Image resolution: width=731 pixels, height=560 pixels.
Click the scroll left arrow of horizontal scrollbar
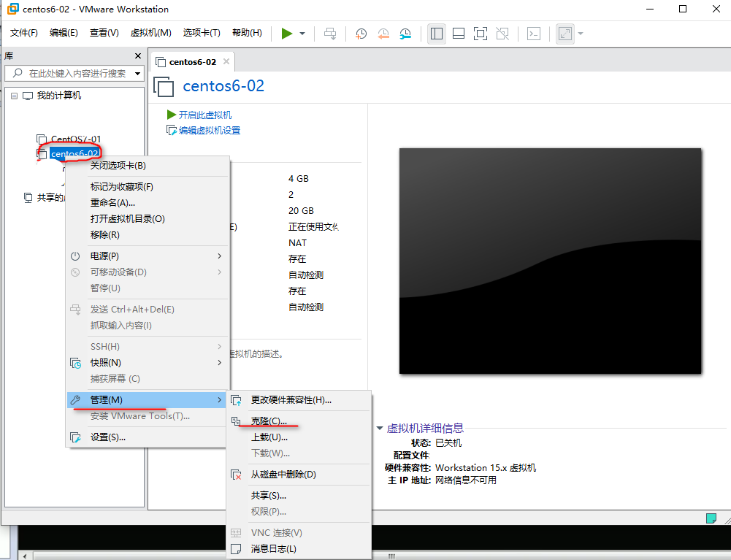(25, 556)
